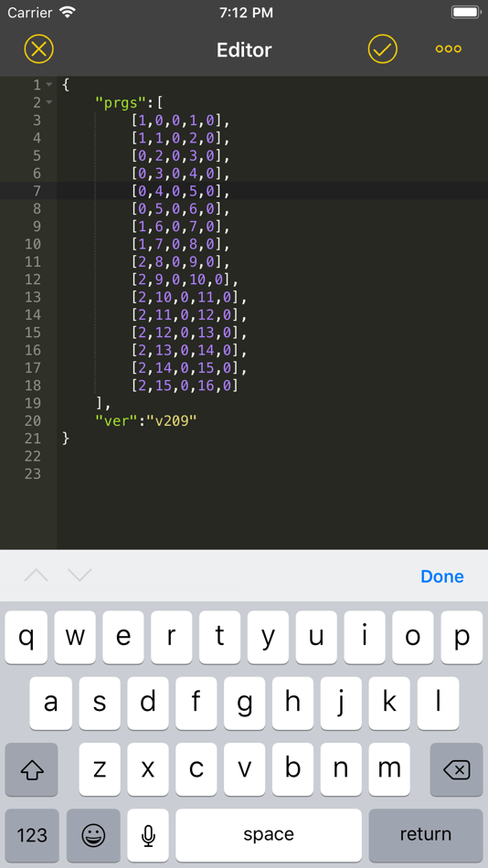Place cursor on [2,15,0,16,0] line

point(185,386)
